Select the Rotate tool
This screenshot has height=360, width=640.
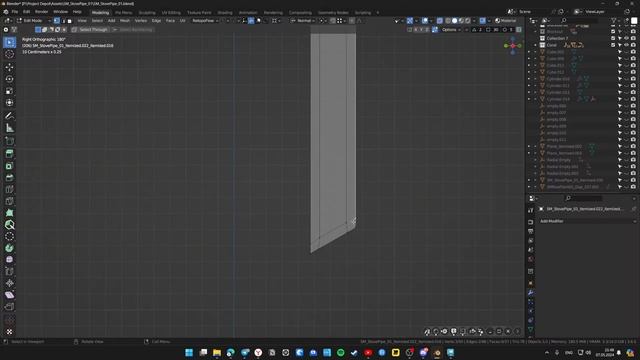(9, 79)
